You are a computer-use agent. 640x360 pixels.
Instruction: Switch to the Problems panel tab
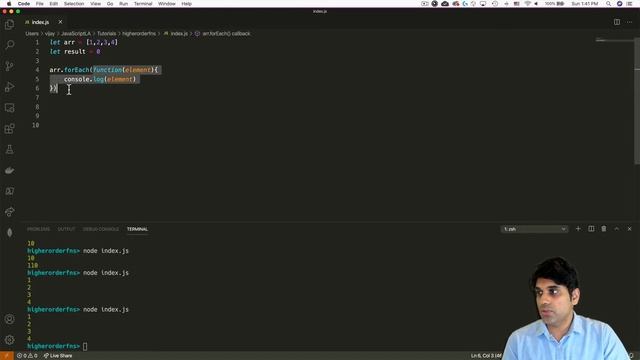[x=38, y=229]
